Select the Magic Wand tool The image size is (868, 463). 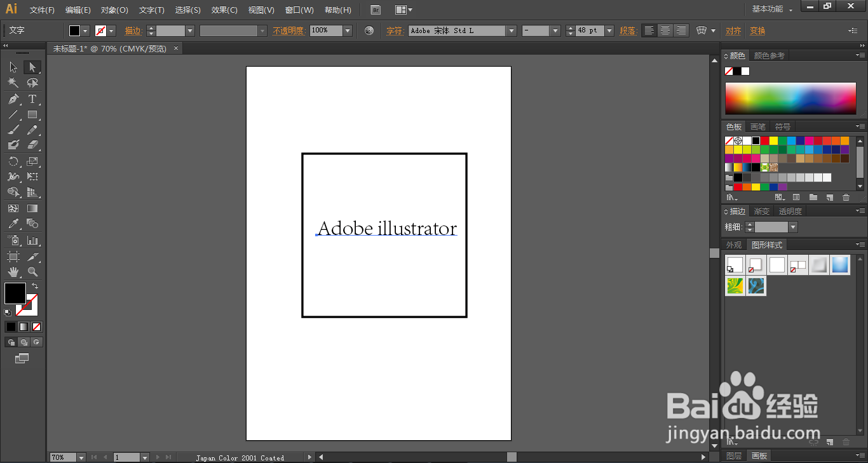point(13,83)
